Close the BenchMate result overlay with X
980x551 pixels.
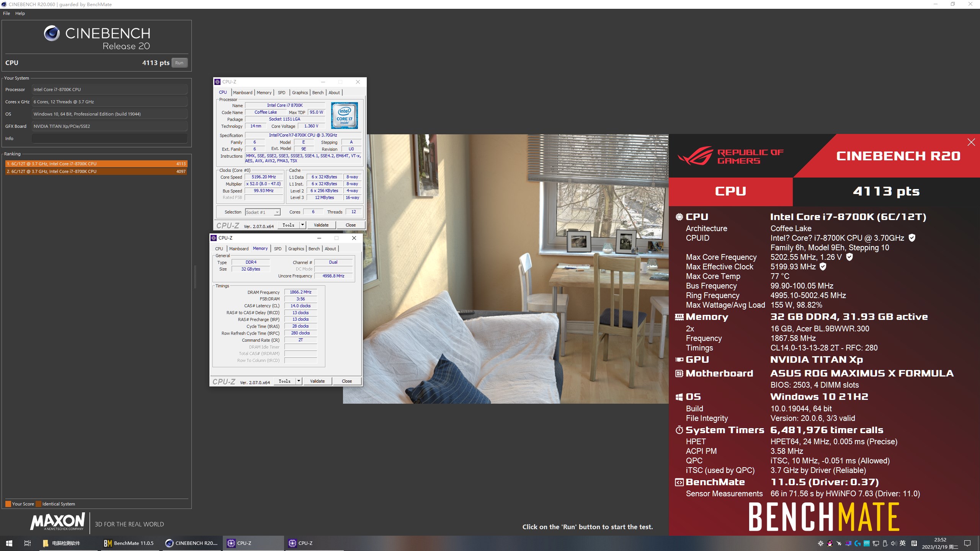point(971,142)
